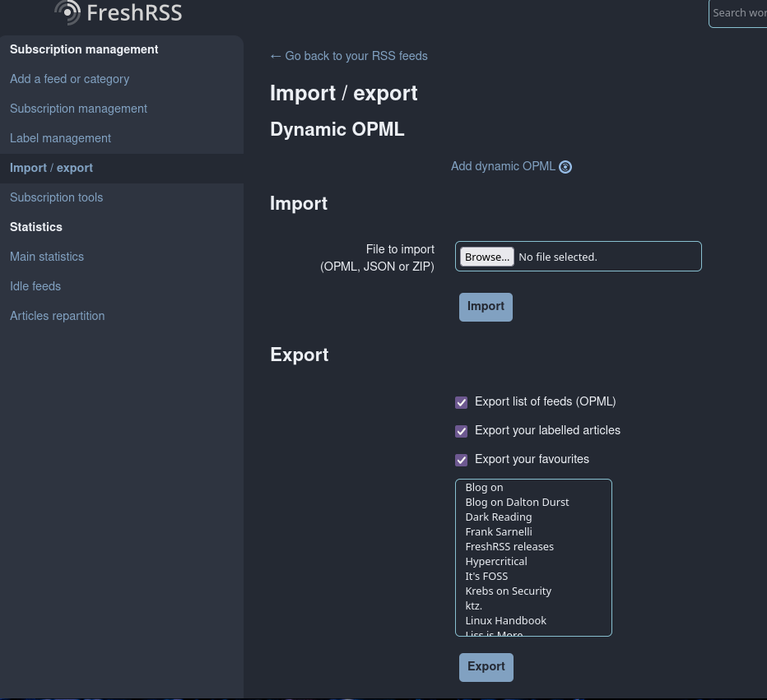Toggle Export list of feeds (OPML) checkbox
The width and height of the screenshot is (767, 700).
(462, 402)
